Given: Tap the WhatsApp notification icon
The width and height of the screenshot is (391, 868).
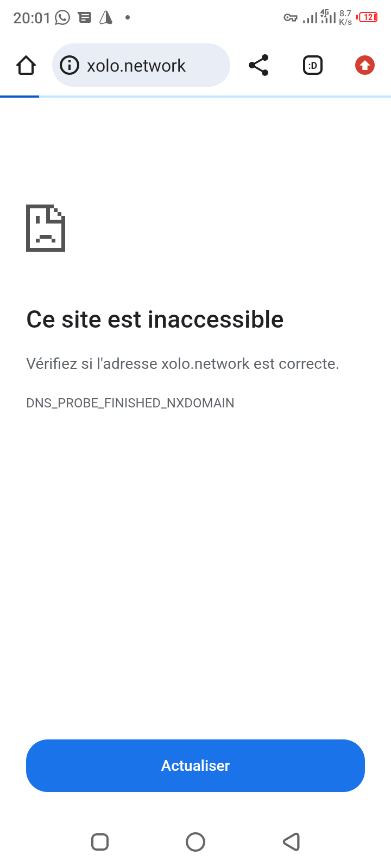Looking at the screenshot, I should [x=62, y=18].
